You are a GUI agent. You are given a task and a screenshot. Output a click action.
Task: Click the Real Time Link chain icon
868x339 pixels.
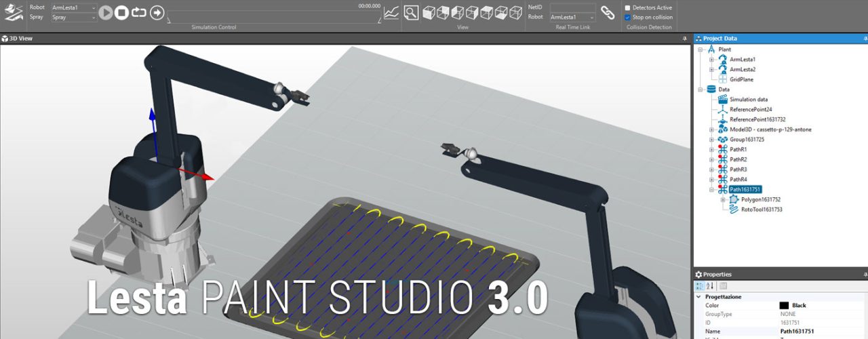point(608,12)
